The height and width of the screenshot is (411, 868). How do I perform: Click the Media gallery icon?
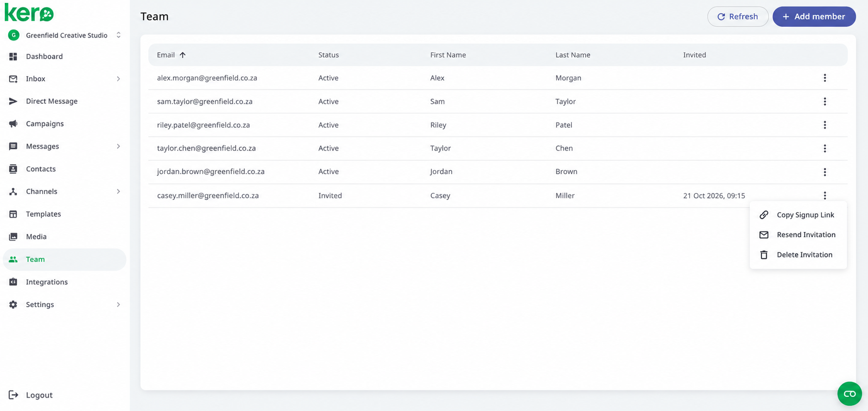(13, 237)
